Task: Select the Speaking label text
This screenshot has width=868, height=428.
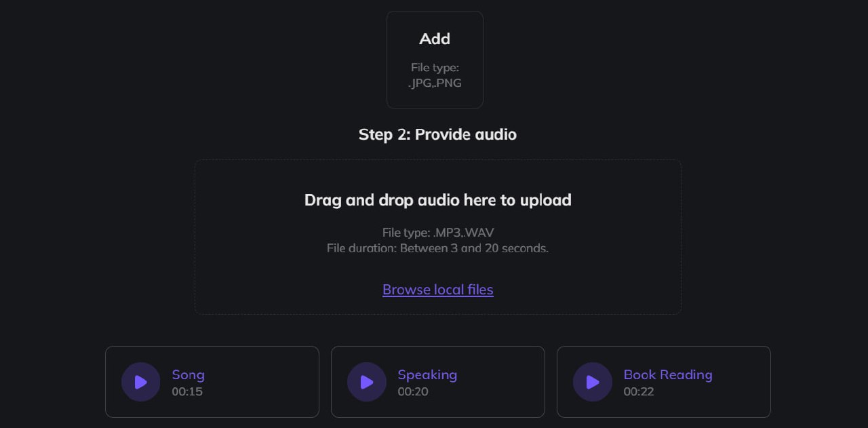Action: [427, 374]
